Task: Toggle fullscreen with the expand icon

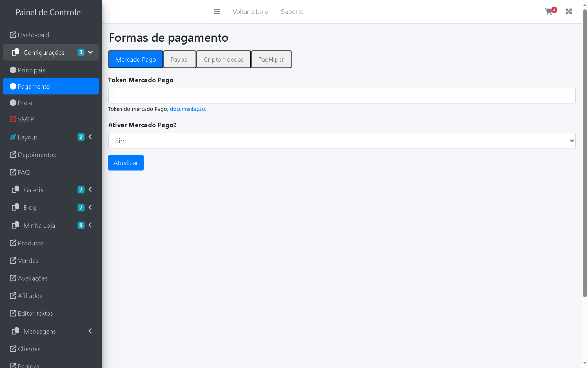Action: 569,11
